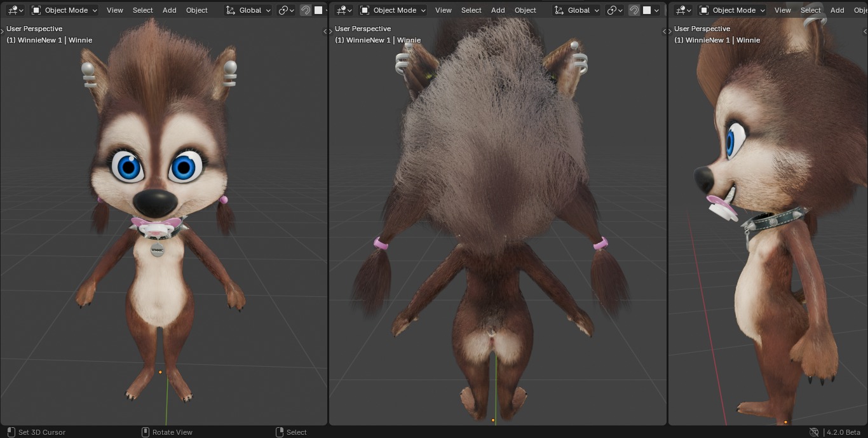Open the Select menu in middle viewport
Image resolution: width=868 pixels, height=438 pixels.
[471, 10]
